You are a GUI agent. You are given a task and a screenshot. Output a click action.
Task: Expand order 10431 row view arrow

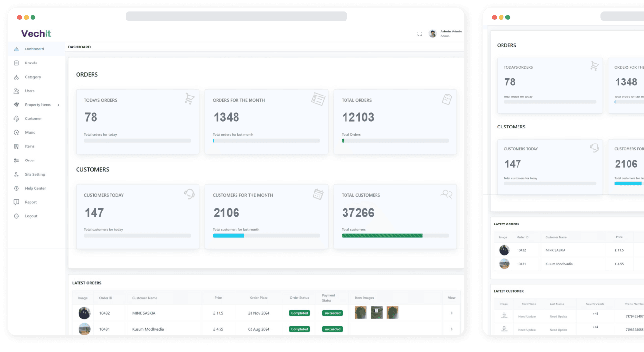[451, 329]
